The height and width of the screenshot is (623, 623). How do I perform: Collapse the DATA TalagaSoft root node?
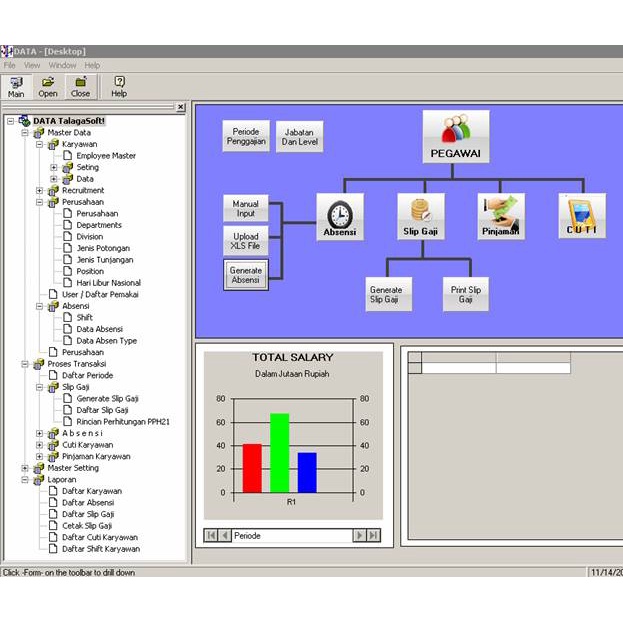pyautogui.click(x=11, y=121)
